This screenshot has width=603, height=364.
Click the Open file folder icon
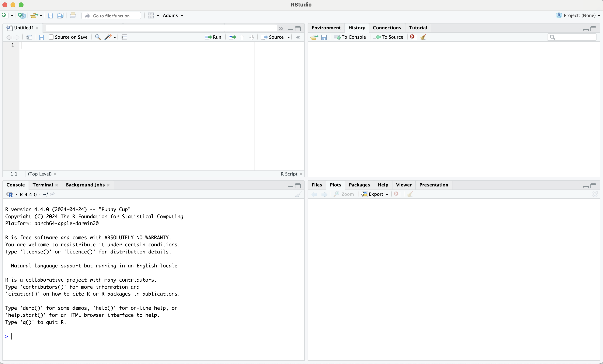point(34,16)
